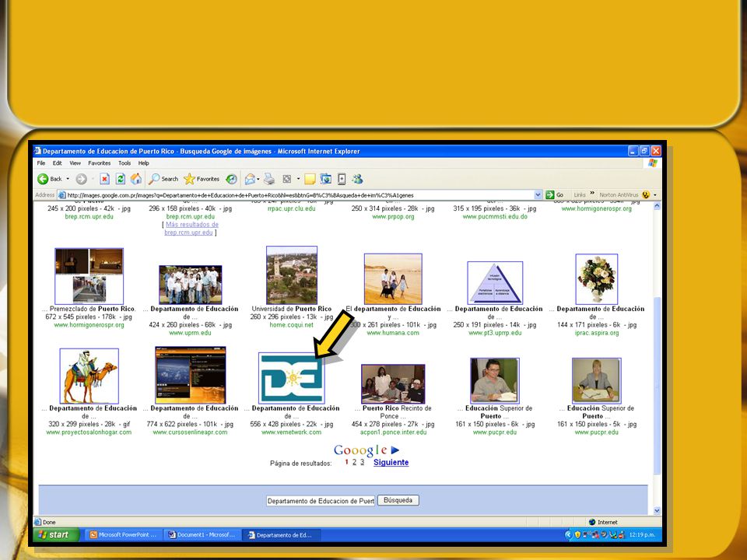747x560 pixels.
Task: Go back with the Back button
Action: (50, 179)
